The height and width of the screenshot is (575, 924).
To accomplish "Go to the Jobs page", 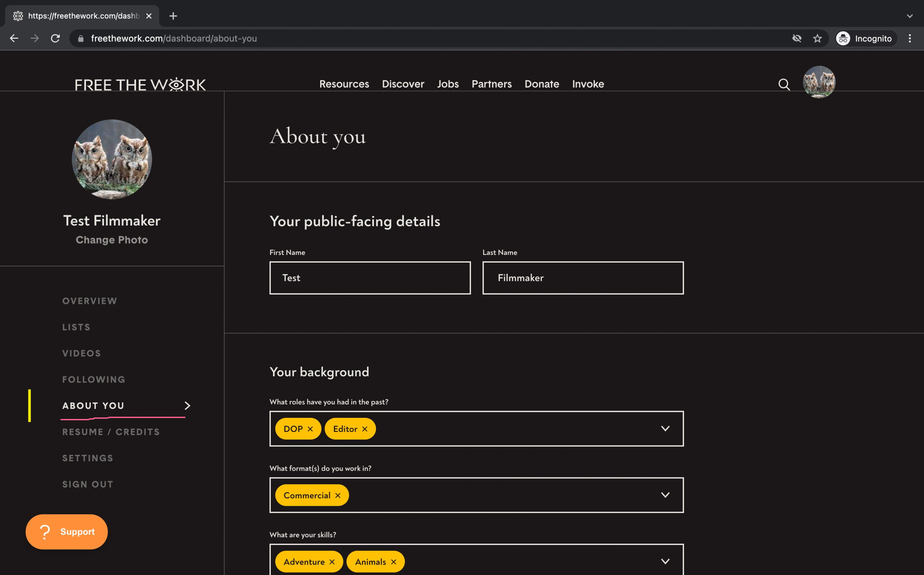I will click(447, 84).
